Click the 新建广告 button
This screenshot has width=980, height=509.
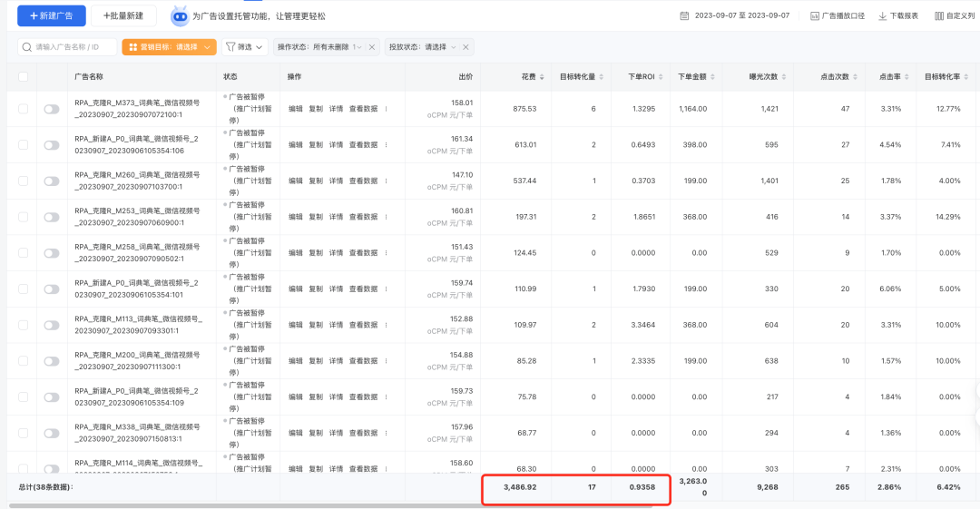[x=52, y=15]
